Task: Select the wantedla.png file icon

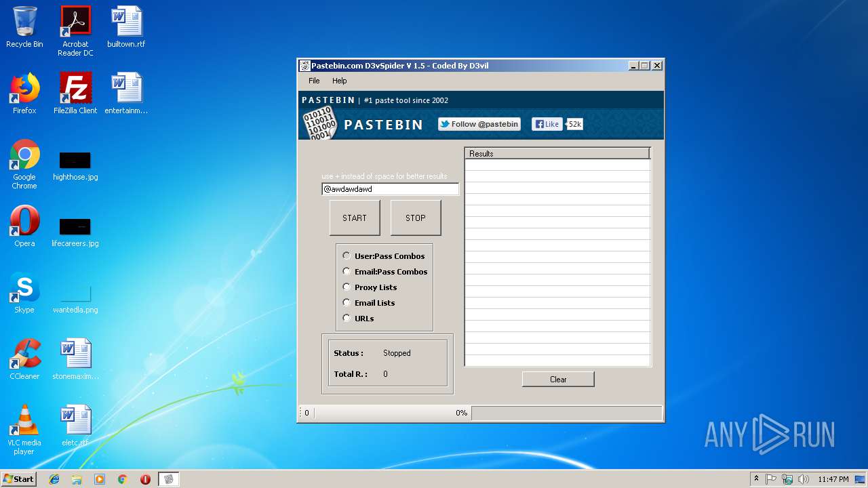Action: coord(75,298)
